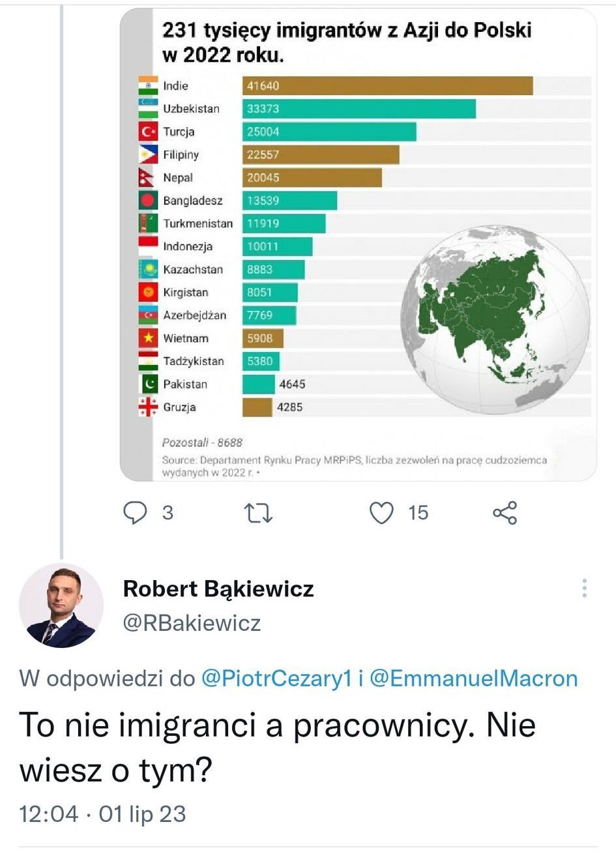Open Robert Bąkiewicz profile picture
Screen dimensions: 616x861
[61, 606]
